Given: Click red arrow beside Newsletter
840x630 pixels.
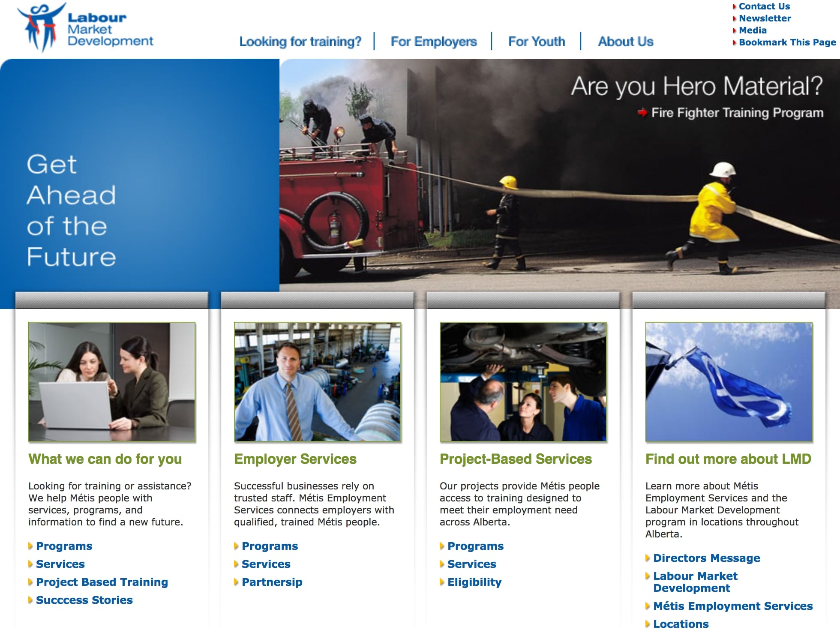Looking at the screenshot, I should [x=734, y=18].
